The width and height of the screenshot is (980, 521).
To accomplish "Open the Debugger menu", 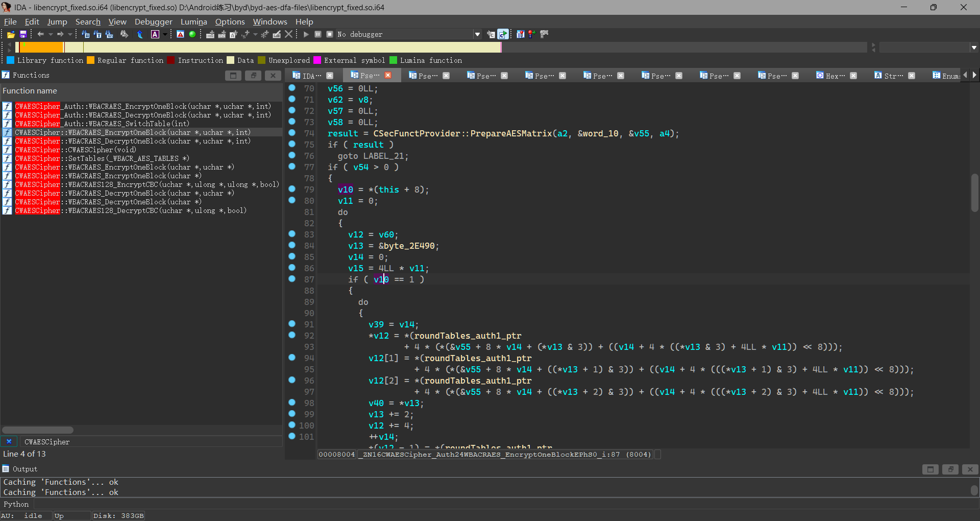I will [x=154, y=21].
